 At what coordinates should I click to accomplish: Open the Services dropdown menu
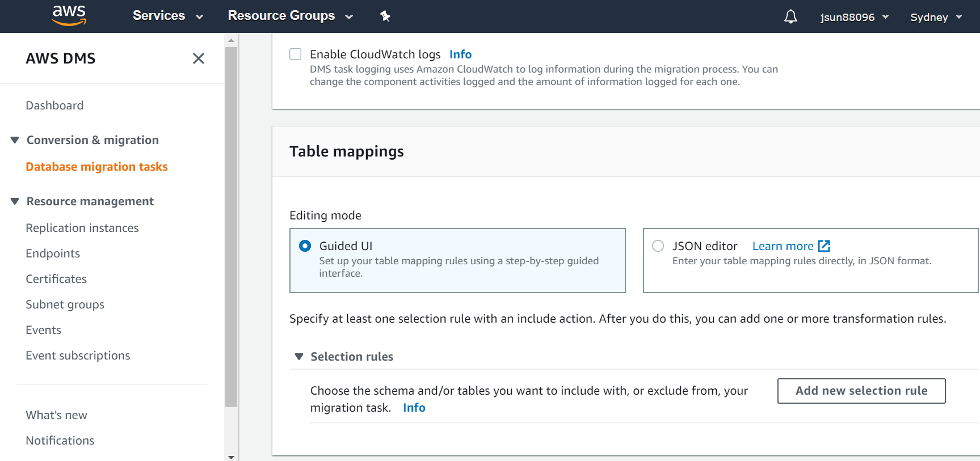(x=167, y=16)
